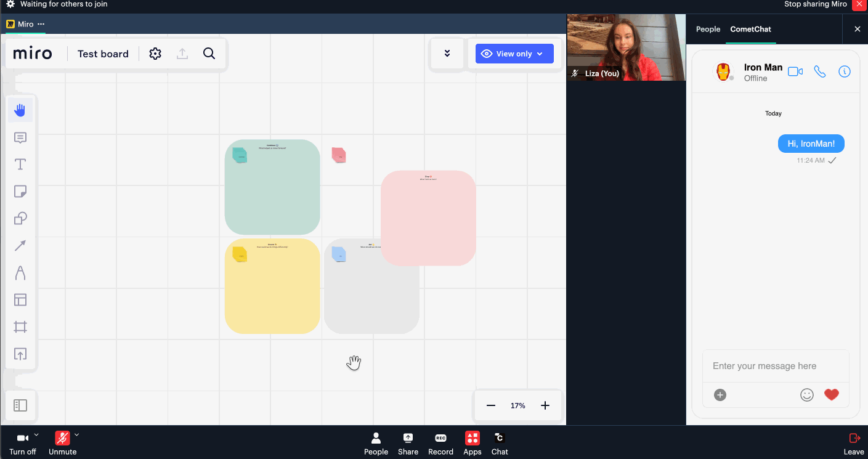This screenshot has width=868, height=459.
Task: Leave the meeting
Action: coord(854,444)
